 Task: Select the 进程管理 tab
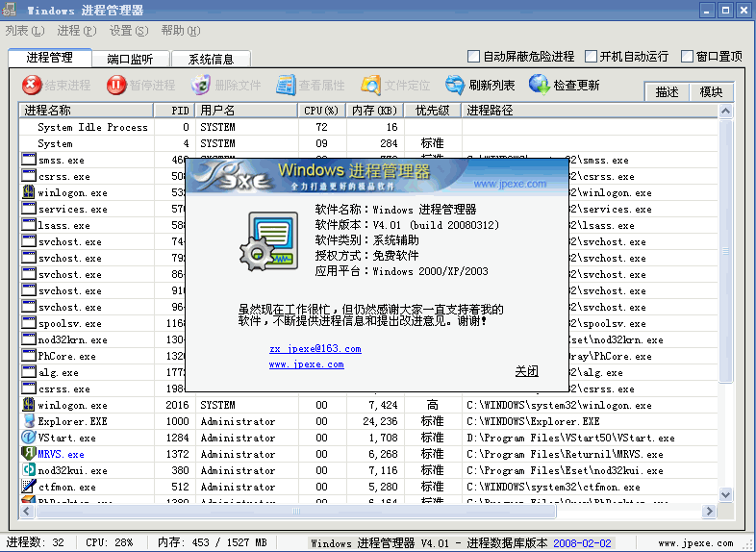50,58
